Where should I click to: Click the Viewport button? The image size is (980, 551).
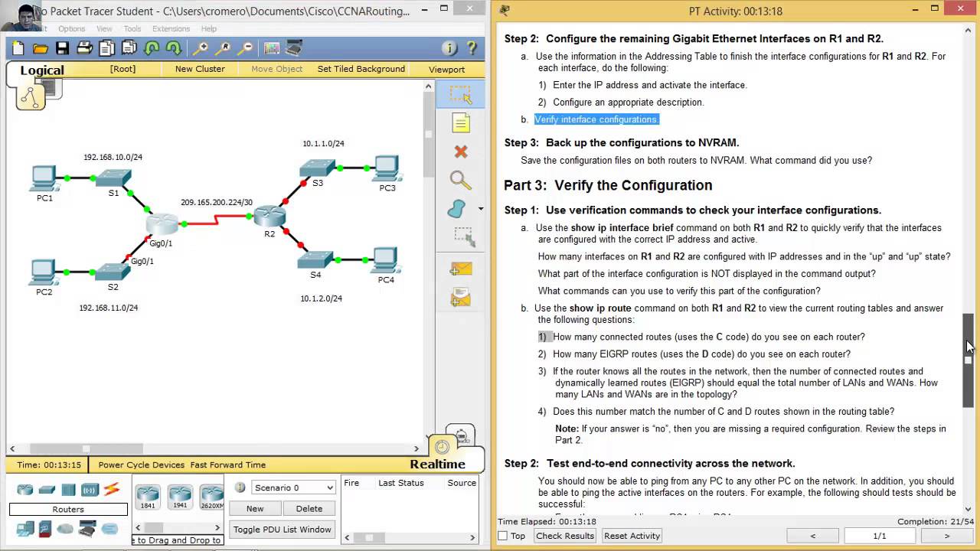coord(446,70)
